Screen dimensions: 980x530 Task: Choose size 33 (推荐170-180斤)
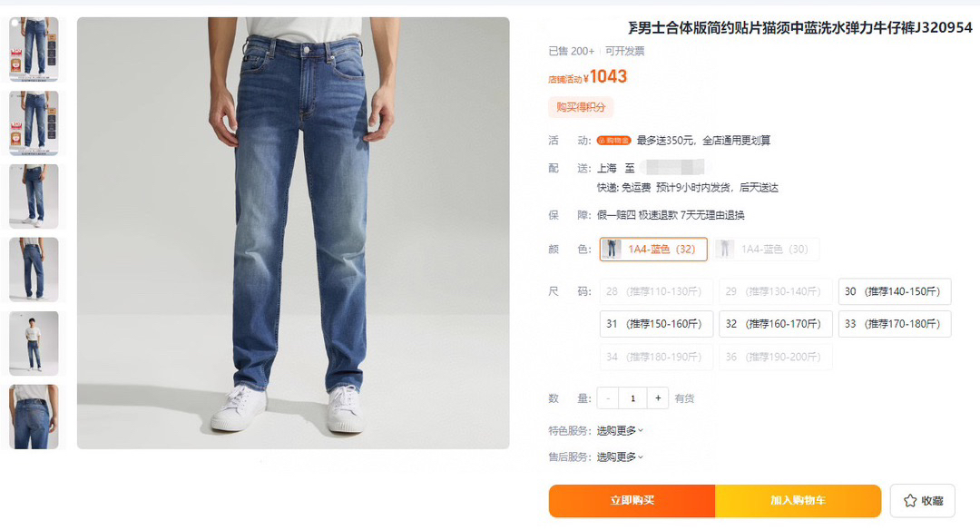pos(895,324)
